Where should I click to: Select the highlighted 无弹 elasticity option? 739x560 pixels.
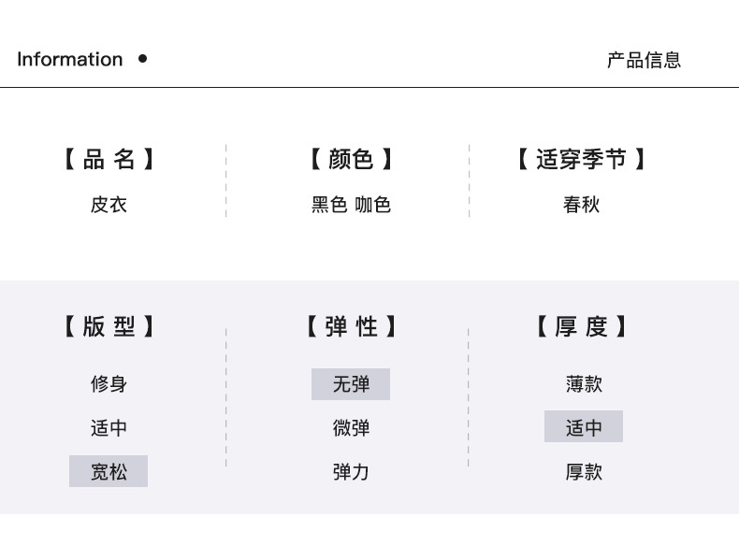(351, 383)
